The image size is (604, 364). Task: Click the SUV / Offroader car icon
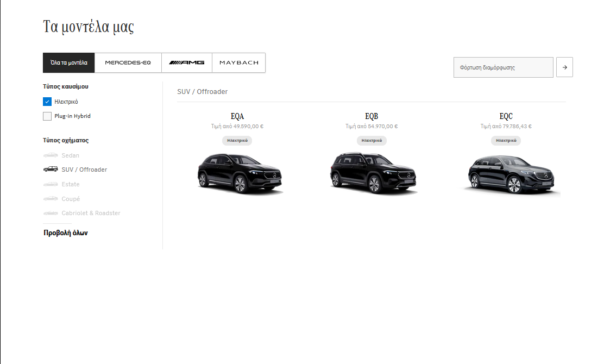coord(51,169)
